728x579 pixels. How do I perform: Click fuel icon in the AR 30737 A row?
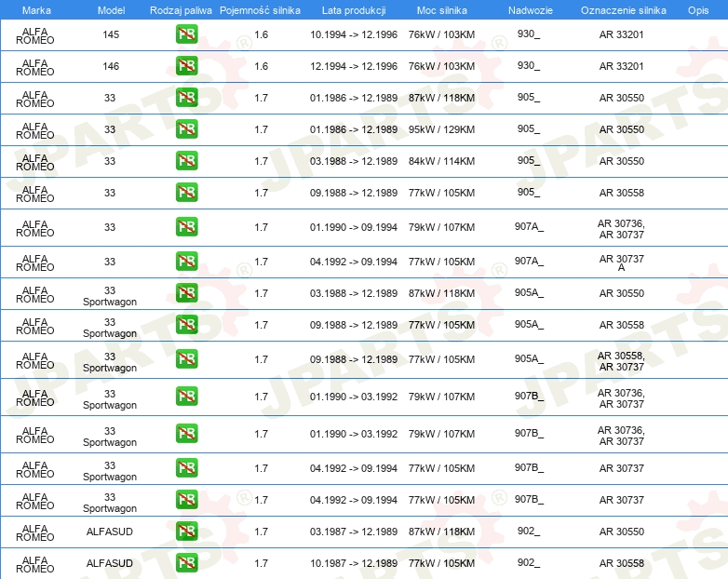pos(186,262)
